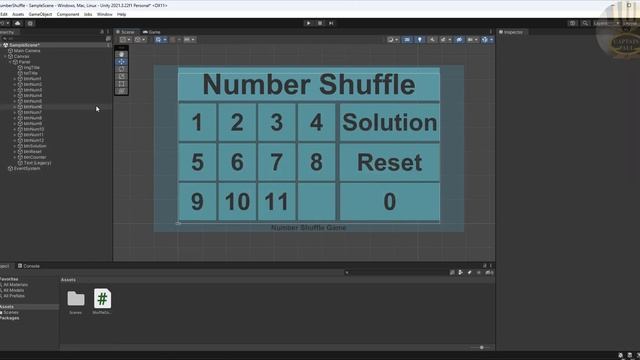Image resolution: width=640 pixels, height=360 pixels.
Task: Collapse the Canvas node in Hierarchy
Action: tap(5, 56)
